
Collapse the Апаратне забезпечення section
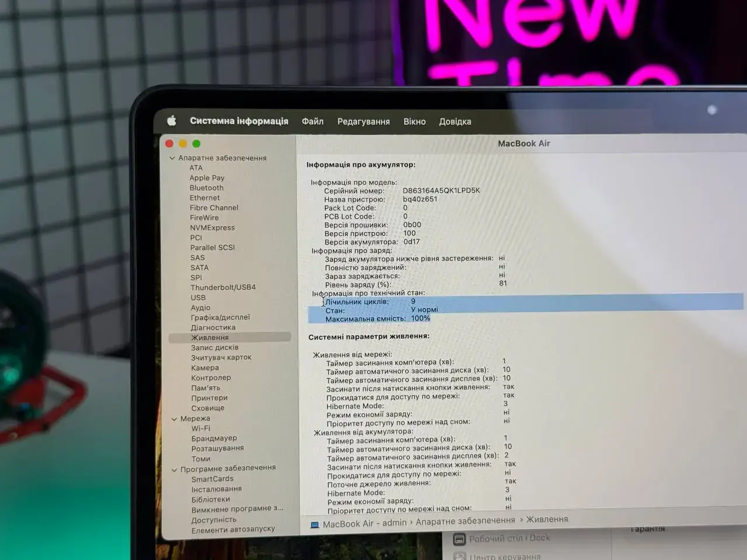coord(172,158)
